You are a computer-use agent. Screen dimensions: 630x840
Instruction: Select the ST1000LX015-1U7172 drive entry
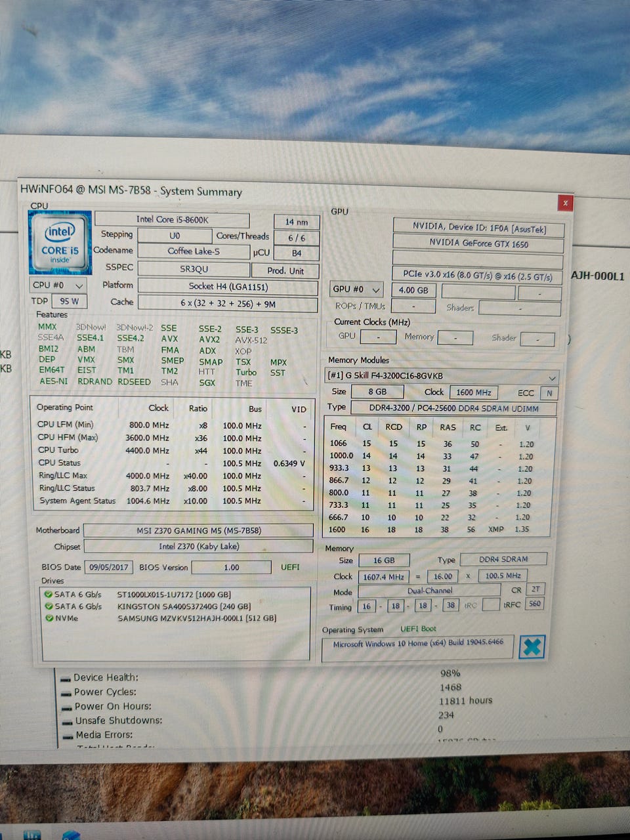tap(174, 595)
